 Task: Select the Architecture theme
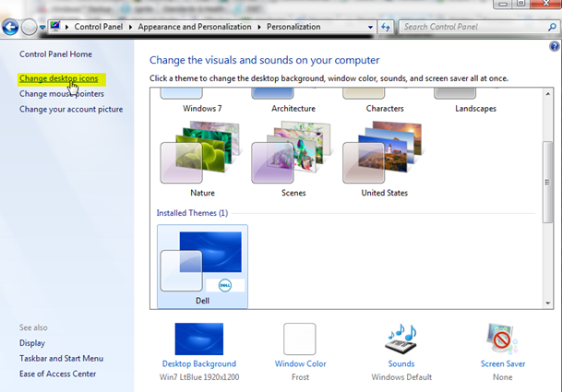(x=293, y=101)
